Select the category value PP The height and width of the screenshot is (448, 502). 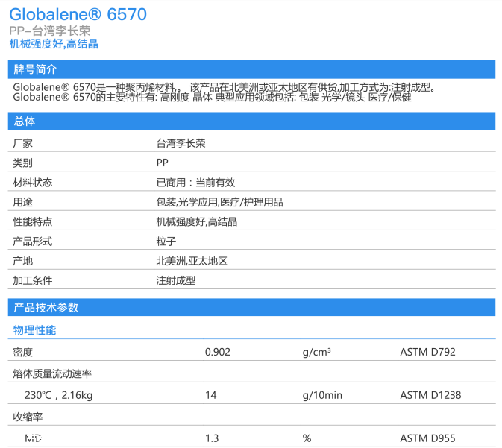tap(163, 163)
